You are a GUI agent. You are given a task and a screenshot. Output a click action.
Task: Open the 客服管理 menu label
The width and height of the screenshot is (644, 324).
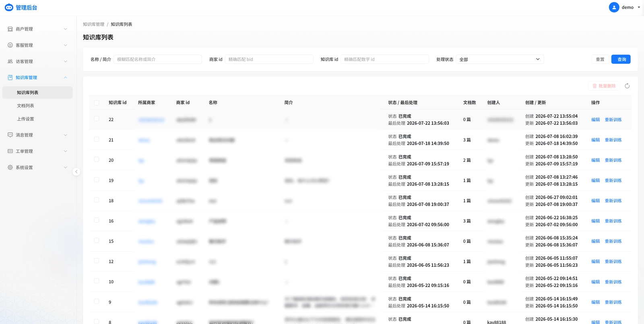coord(24,45)
